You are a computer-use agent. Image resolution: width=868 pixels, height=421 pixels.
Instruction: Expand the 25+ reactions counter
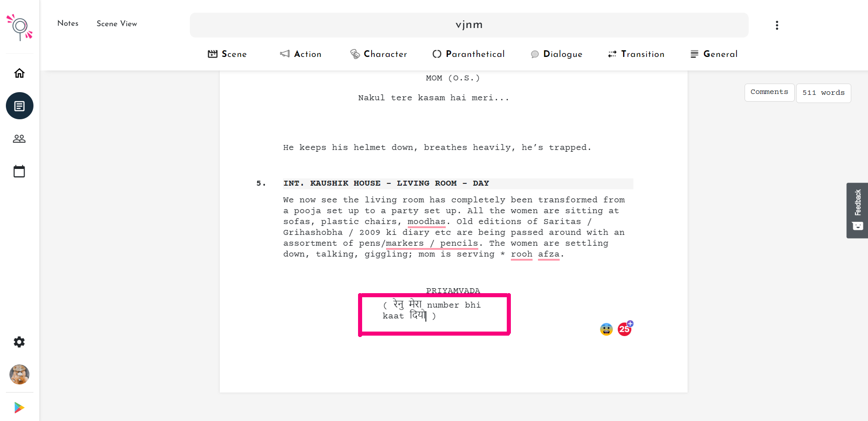[625, 329]
